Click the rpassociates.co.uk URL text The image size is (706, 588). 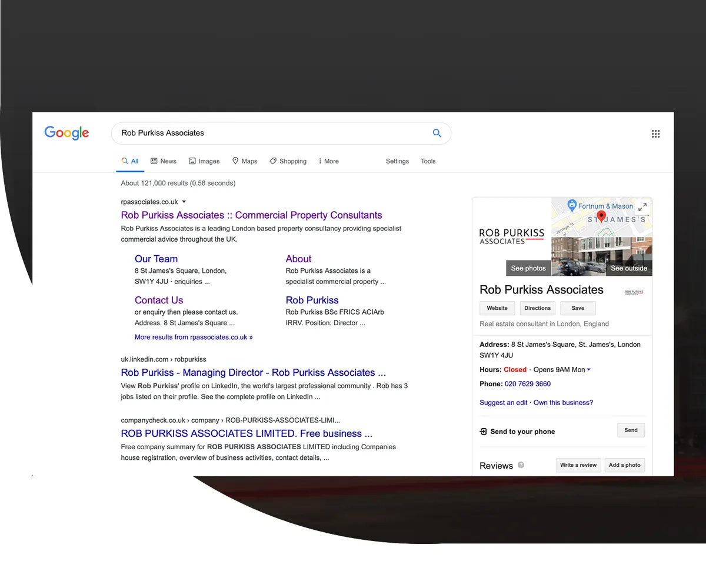149,202
